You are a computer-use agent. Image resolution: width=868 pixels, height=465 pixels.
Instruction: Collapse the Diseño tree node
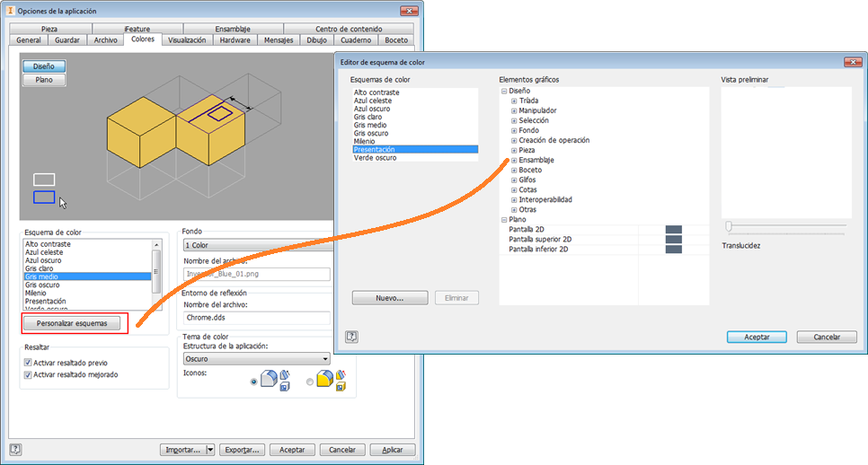pyautogui.click(x=504, y=91)
